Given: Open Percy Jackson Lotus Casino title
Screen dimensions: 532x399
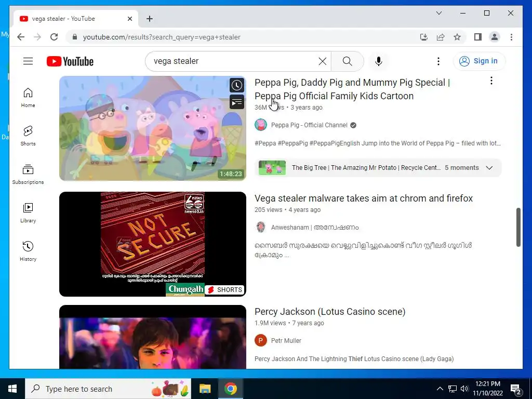Looking at the screenshot, I should (330, 312).
